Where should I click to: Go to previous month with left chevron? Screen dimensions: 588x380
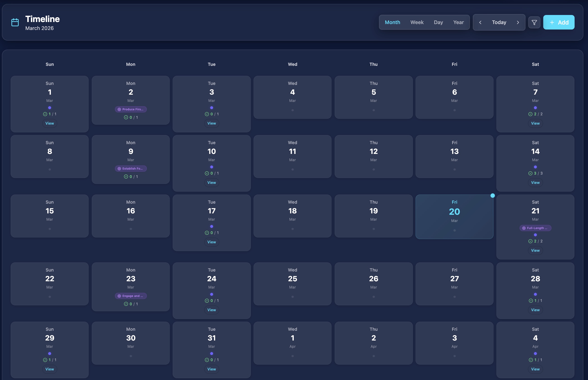click(480, 22)
